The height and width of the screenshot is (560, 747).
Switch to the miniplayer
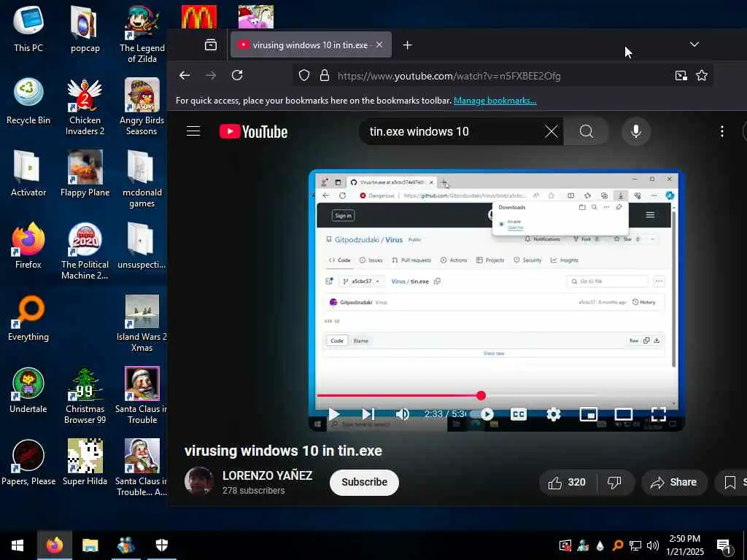click(589, 414)
